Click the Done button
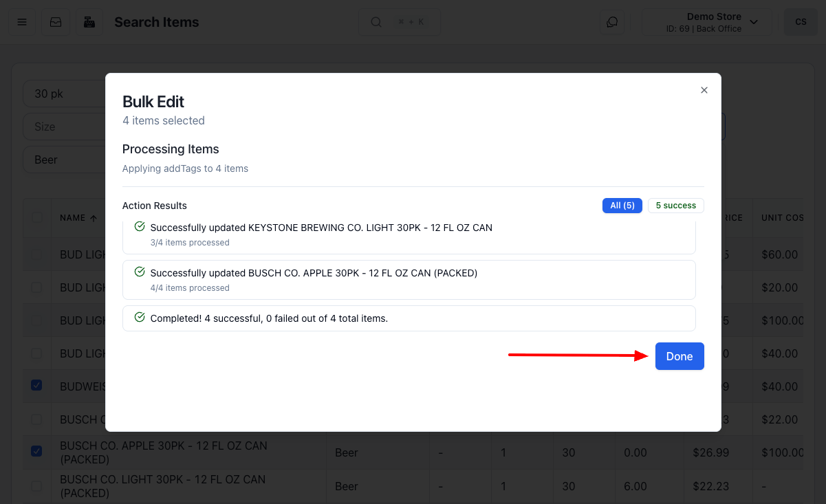The image size is (826, 504). click(679, 356)
